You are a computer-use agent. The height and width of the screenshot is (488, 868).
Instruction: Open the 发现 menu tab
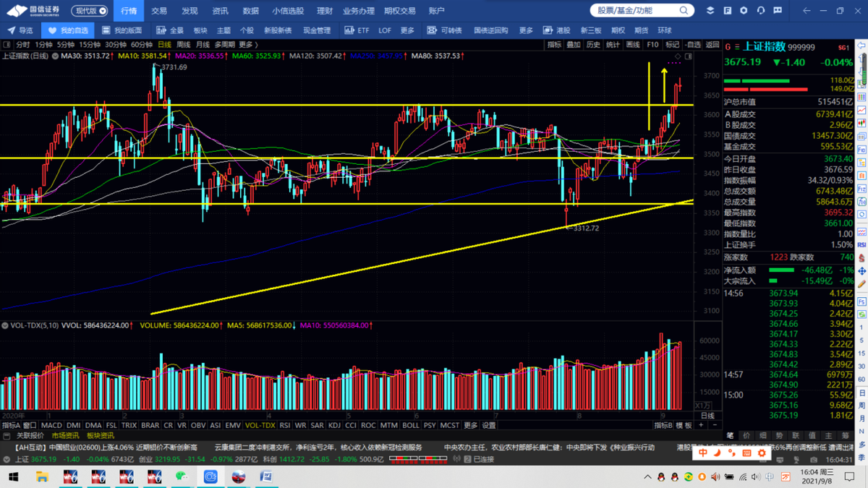190,11
